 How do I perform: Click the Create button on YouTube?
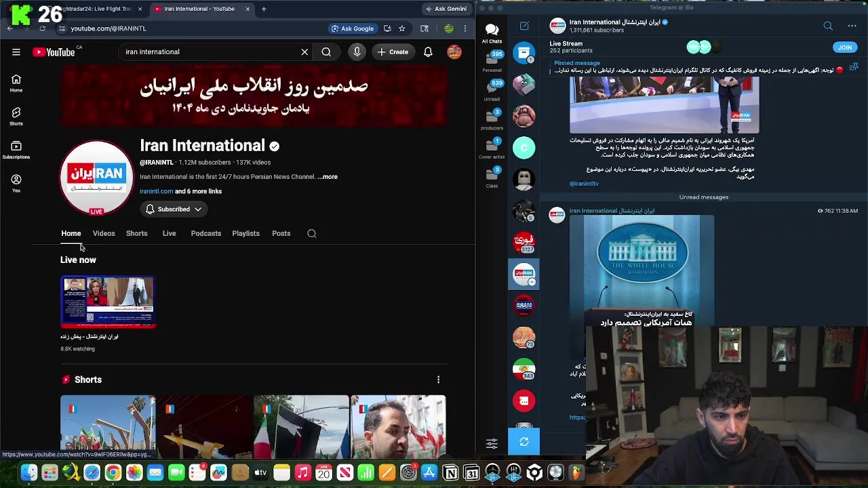tap(393, 52)
